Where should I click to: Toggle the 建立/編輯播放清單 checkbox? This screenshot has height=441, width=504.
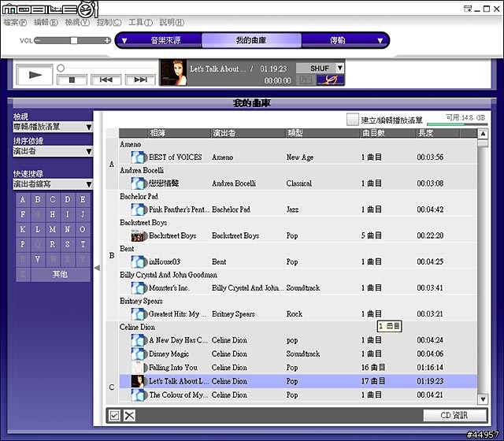[x=352, y=120]
